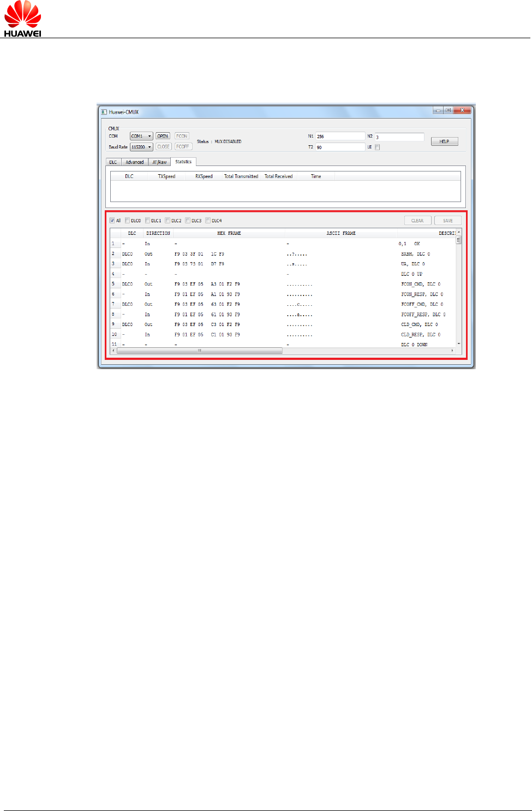
Task: Click the T2 input field with 90
Action: pyautogui.click(x=340, y=147)
